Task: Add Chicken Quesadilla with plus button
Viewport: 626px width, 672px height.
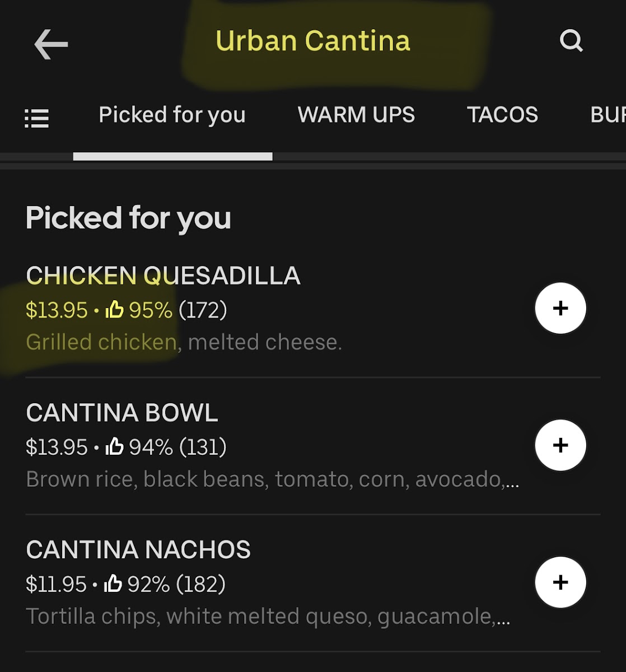Action: click(x=560, y=309)
